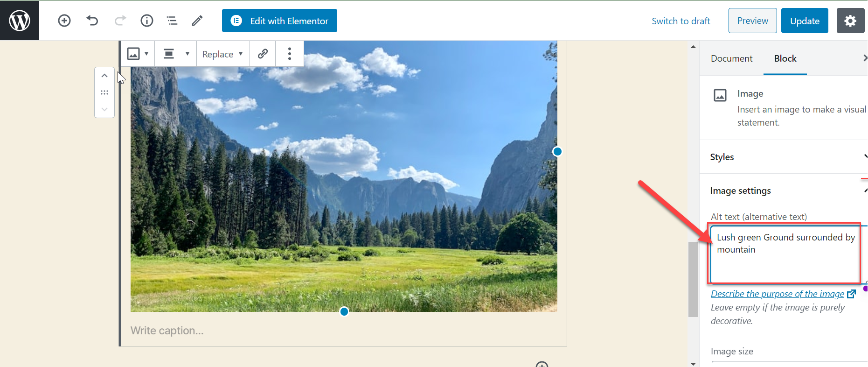Open the change block type dropdown
This screenshot has height=367, width=868.
pyautogui.click(x=138, y=54)
